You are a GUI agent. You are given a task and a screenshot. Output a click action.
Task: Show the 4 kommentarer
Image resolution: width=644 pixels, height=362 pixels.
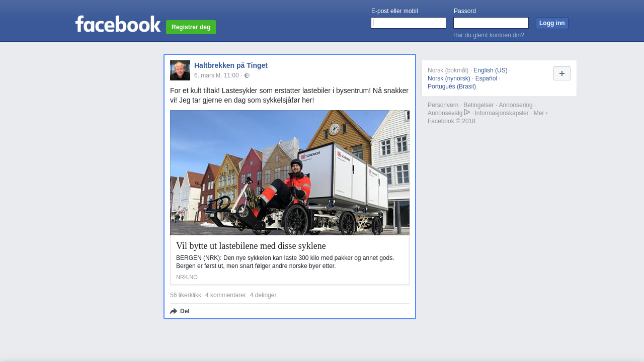[225, 295]
